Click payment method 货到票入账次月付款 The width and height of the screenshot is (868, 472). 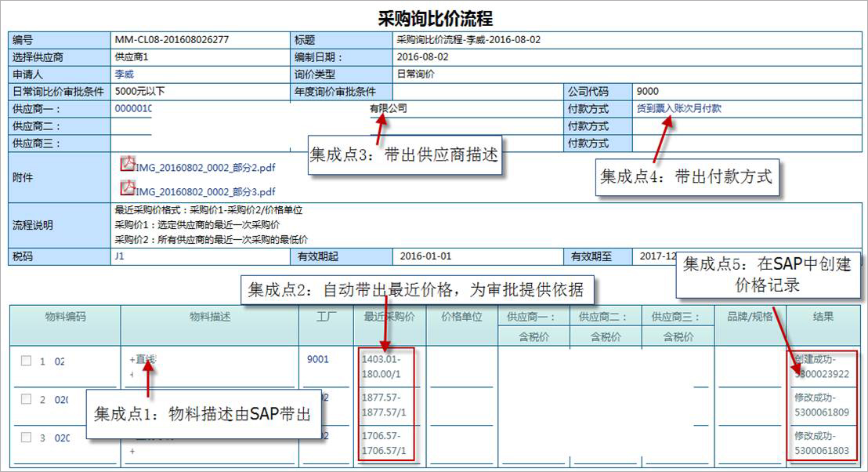(x=678, y=108)
